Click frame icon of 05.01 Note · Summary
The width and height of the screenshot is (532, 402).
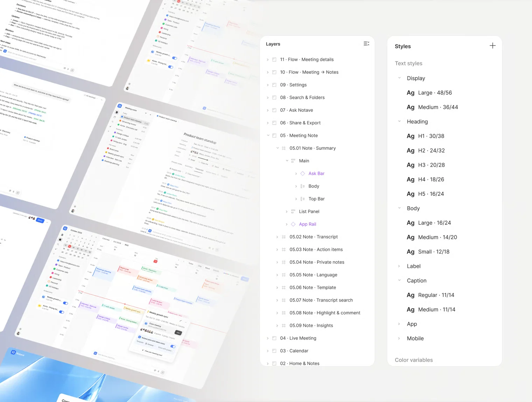tap(284, 148)
